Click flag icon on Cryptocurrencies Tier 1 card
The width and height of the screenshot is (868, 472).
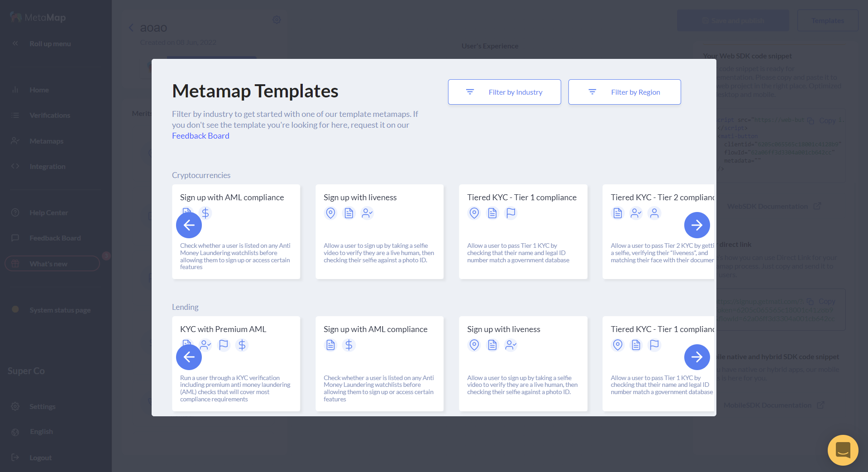[x=511, y=213]
